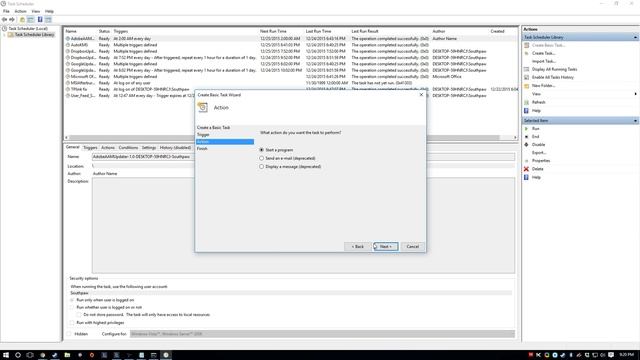This screenshot has height=360, width=640.
Task: Select Task Scheduler Library folder in tree
Action: coord(34,35)
